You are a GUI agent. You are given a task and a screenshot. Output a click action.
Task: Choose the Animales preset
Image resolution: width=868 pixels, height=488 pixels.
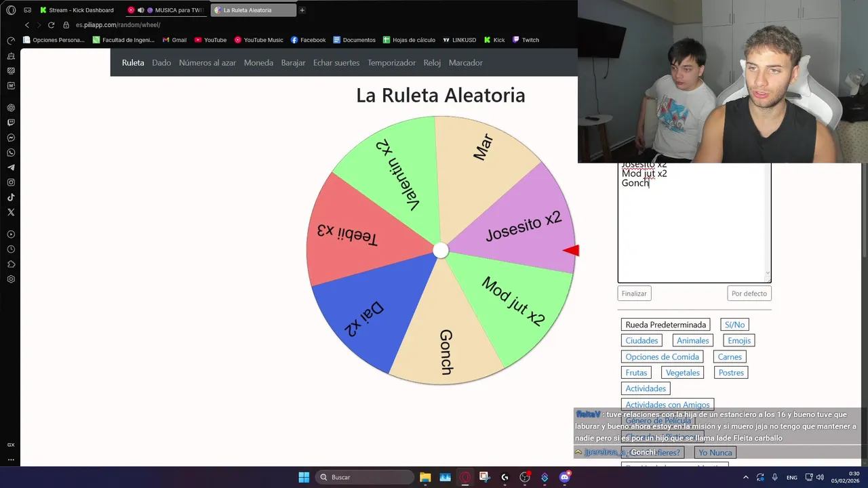point(693,341)
